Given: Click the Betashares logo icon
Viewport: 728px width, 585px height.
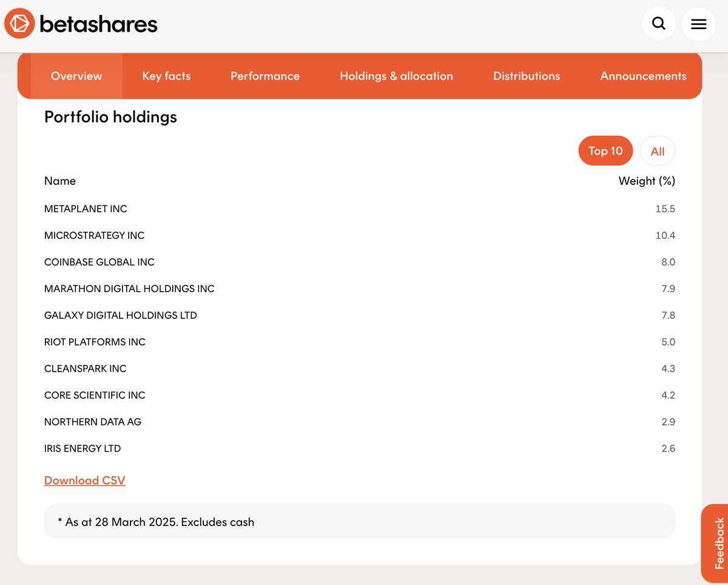Looking at the screenshot, I should pyautogui.click(x=19, y=23).
